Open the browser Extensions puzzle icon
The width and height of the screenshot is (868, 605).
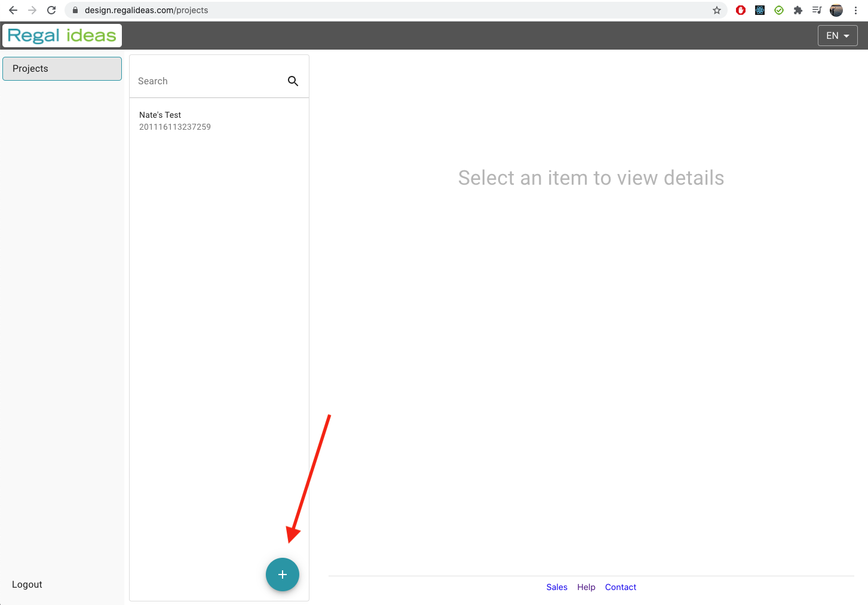point(798,10)
